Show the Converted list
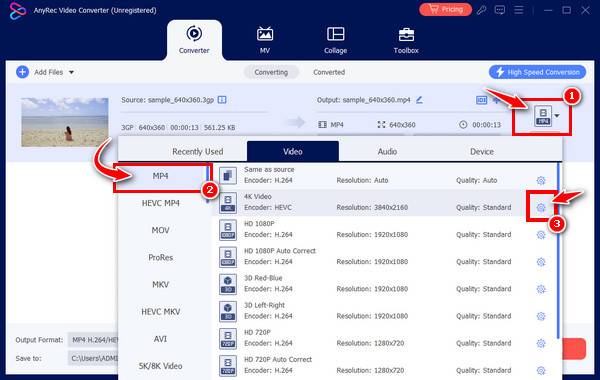600x380 pixels. point(329,72)
